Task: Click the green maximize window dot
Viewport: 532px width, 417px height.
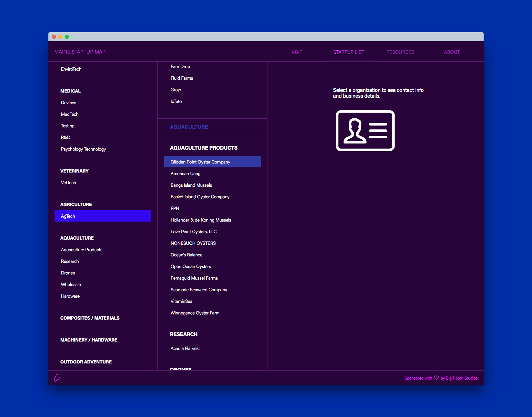Action: pyautogui.click(x=67, y=37)
